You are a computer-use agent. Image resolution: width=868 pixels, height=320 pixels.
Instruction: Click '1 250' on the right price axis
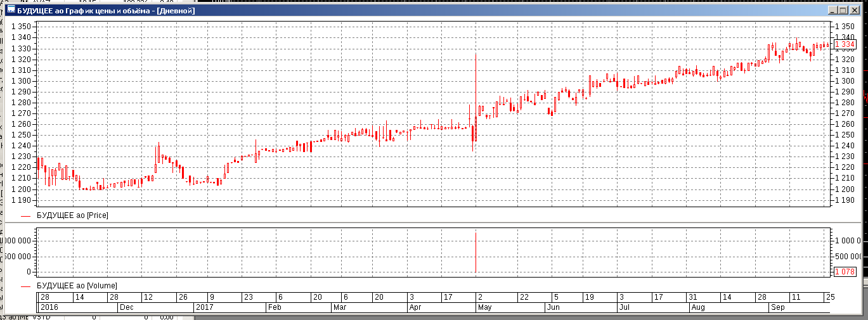click(x=845, y=135)
